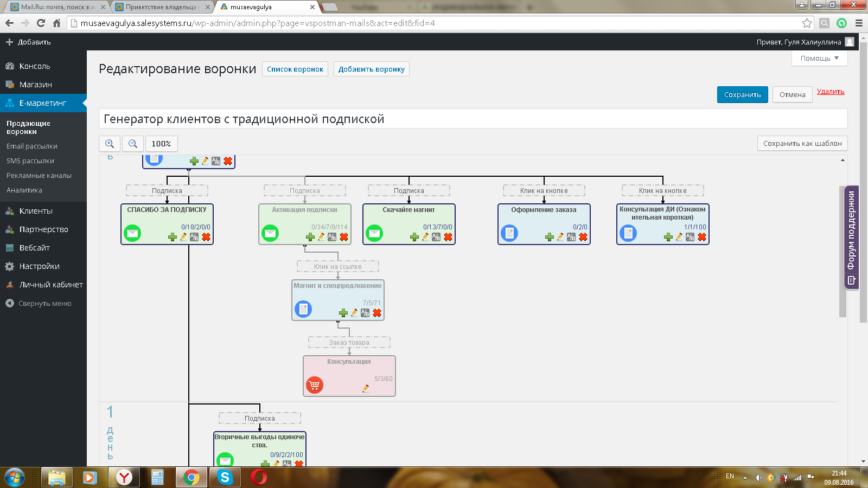Image resolution: width=868 pixels, height=488 pixels.
Task: Click green plus on СПАСИБО ЗА ПОДПИСКУ block
Action: 173,237
